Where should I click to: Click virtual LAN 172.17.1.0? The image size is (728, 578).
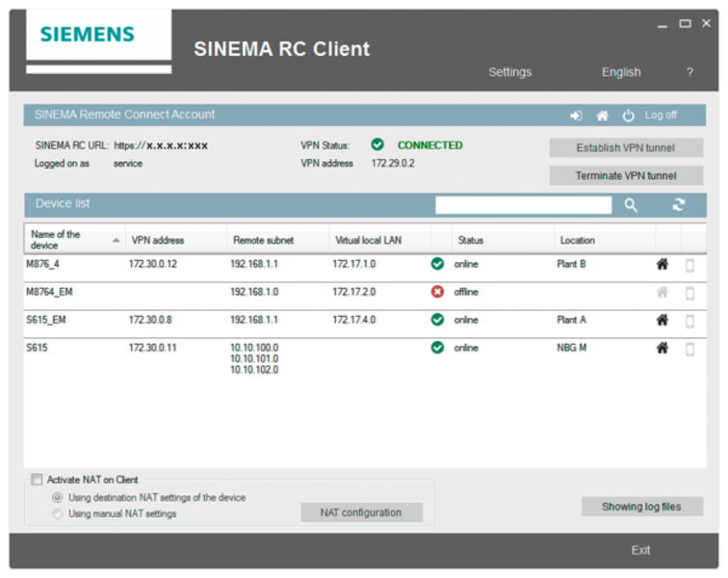354,264
